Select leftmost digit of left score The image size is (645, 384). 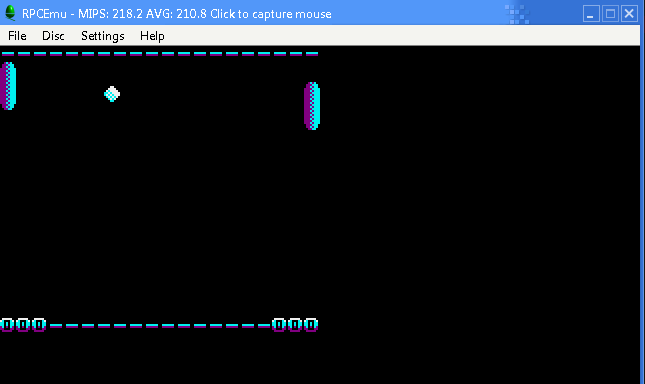point(7,325)
